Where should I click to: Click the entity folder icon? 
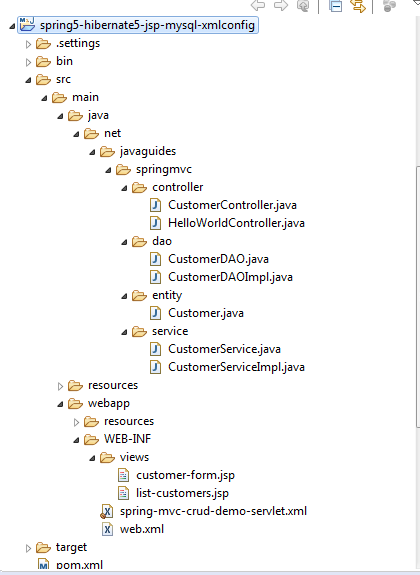[139, 296]
